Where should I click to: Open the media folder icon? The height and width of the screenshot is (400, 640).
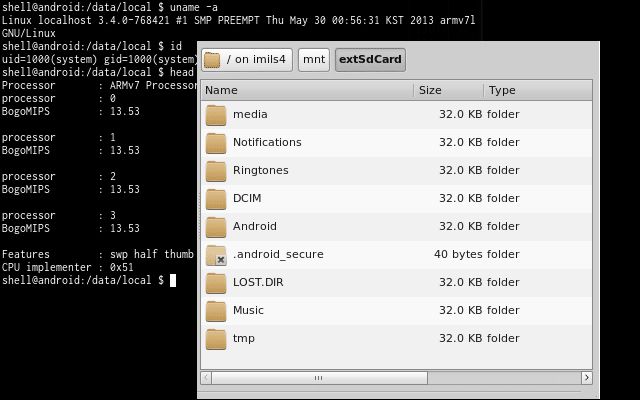point(216,115)
